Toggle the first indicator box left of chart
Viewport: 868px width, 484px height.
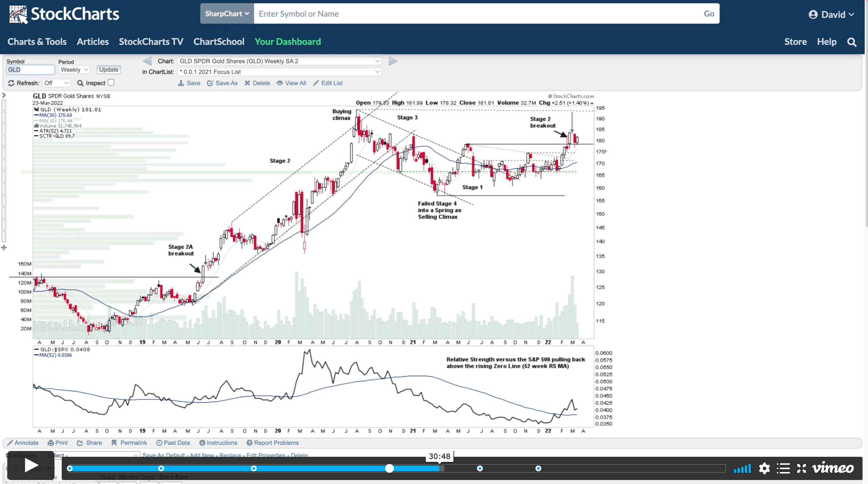4,106
